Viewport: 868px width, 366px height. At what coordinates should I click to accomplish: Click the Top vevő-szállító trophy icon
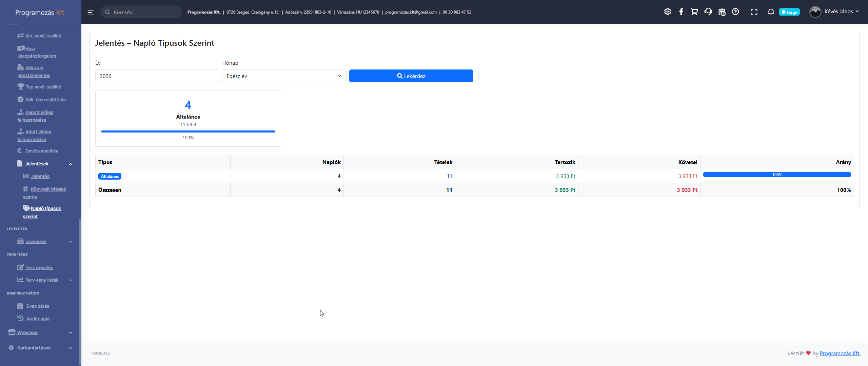click(20, 86)
